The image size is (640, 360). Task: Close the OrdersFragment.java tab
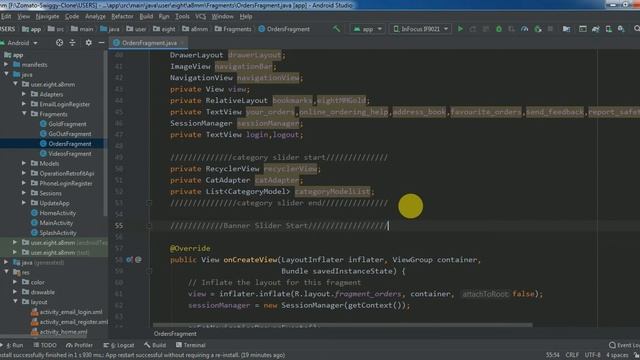(182, 42)
